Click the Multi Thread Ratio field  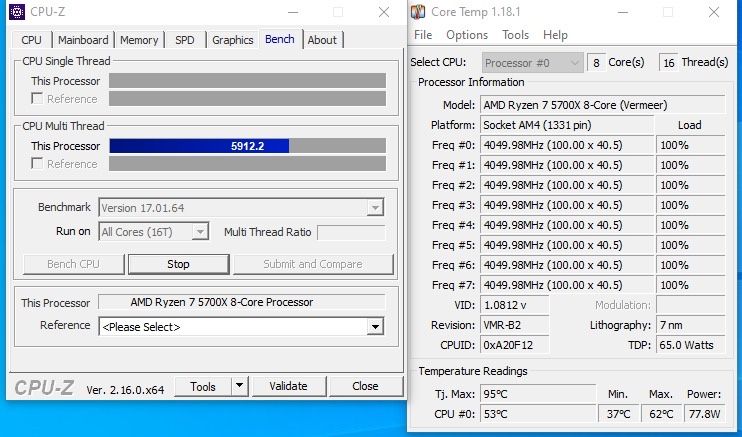351,232
